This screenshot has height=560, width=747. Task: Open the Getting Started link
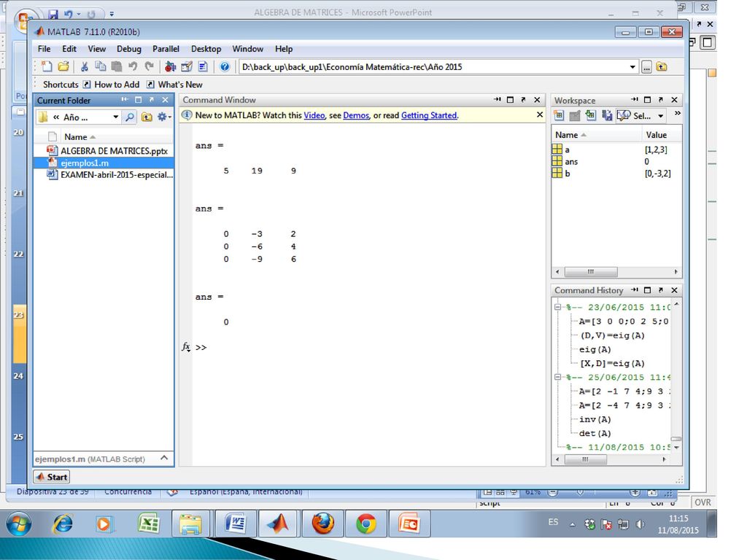click(429, 115)
